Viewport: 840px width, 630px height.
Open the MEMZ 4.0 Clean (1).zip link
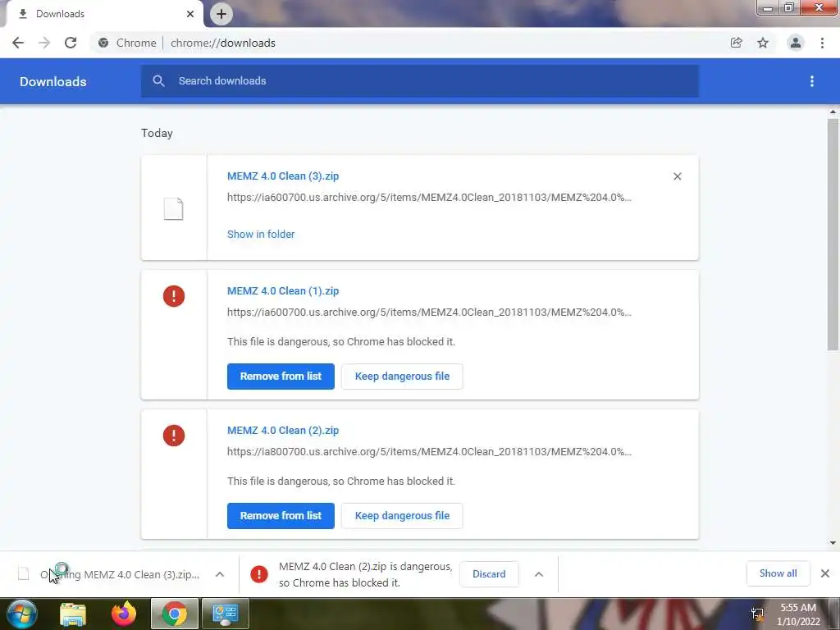[283, 291]
